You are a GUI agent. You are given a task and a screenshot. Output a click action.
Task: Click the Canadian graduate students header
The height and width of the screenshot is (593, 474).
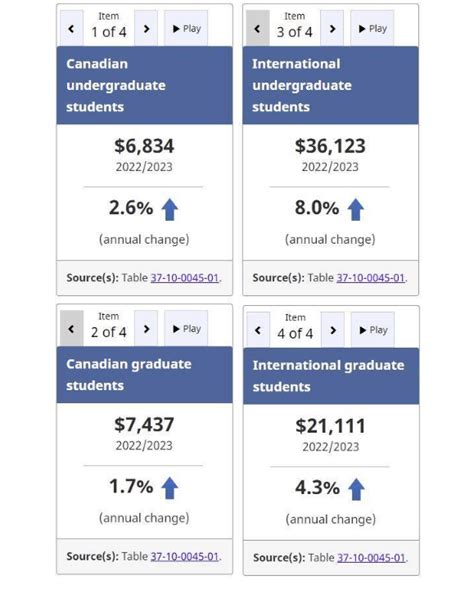[x=145, y=374]
